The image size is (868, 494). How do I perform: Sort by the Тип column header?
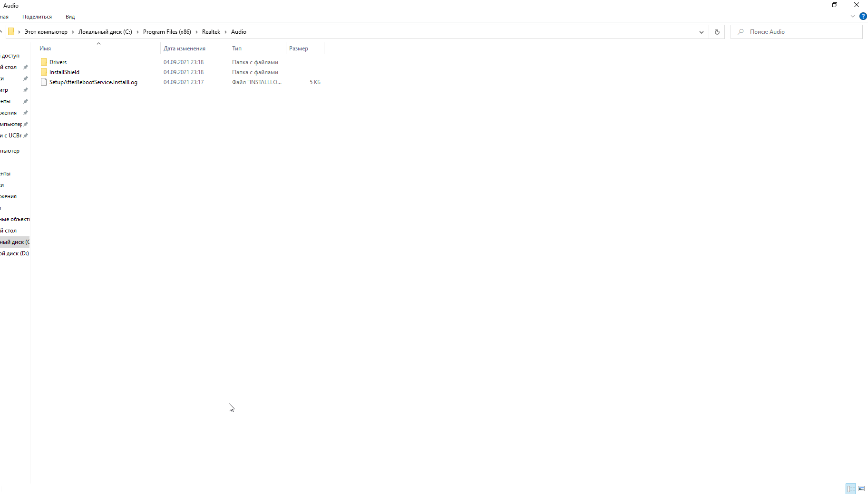click(x=257, y=48)
